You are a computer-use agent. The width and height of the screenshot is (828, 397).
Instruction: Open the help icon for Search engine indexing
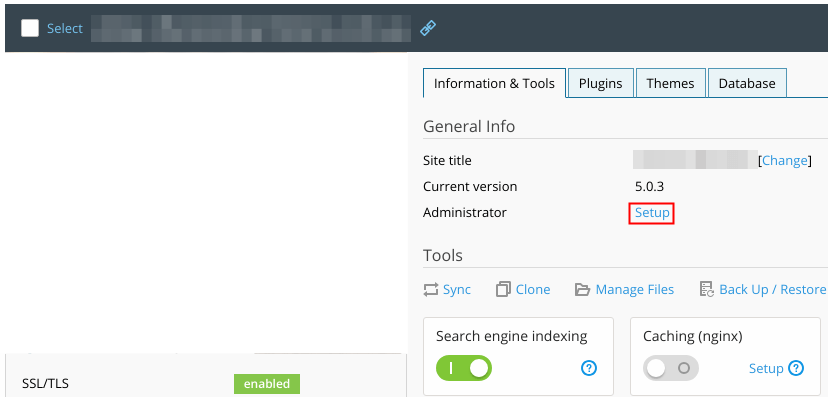click(589, 368)
